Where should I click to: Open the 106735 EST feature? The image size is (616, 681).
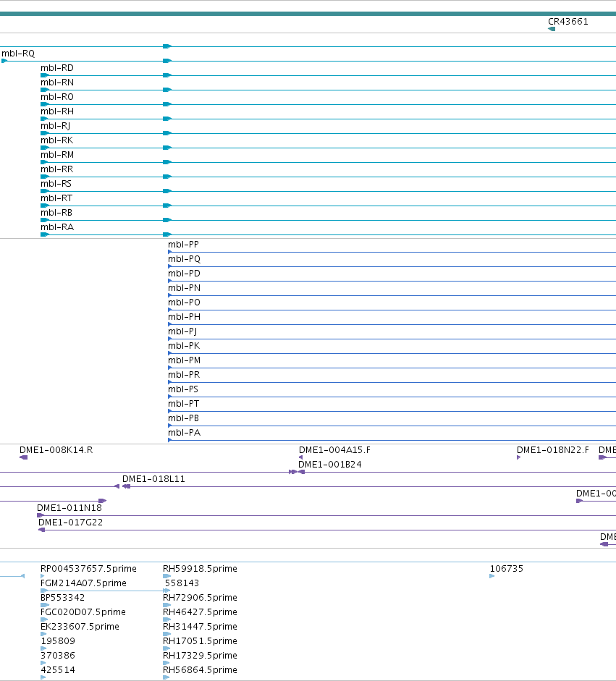tap(507, 569)
